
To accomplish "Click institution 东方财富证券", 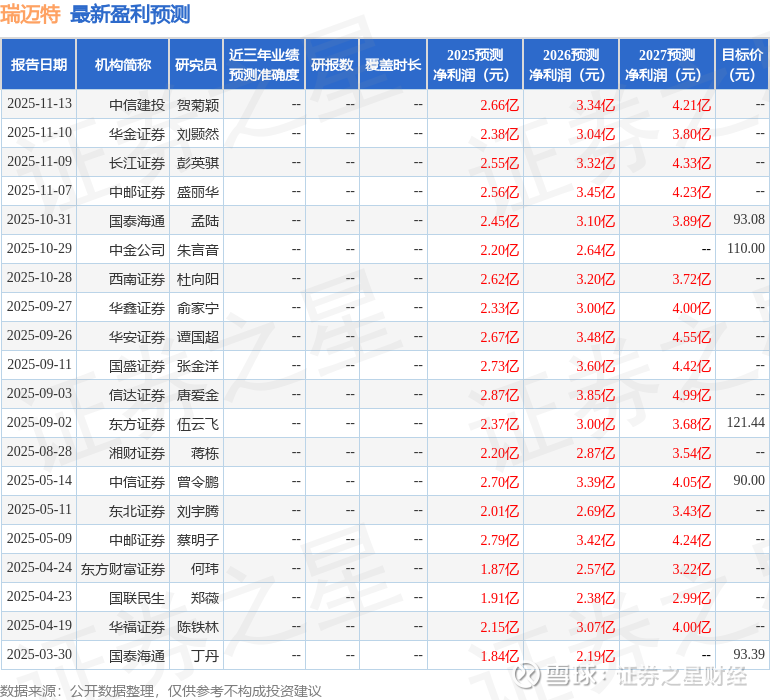I will tap(123, 569).
